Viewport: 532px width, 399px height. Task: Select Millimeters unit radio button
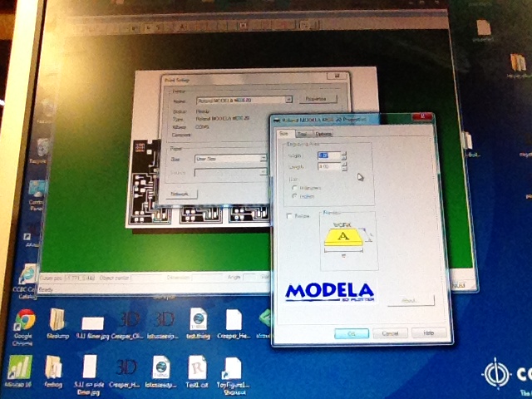coord(294,188)
